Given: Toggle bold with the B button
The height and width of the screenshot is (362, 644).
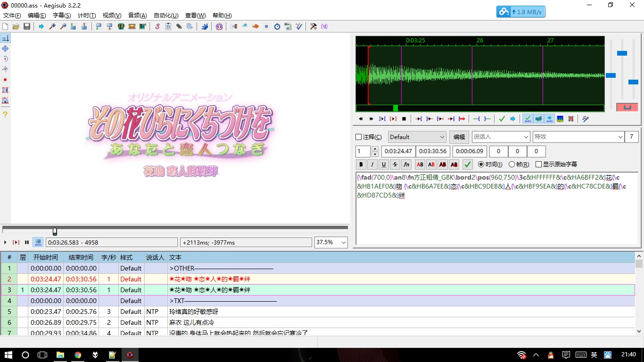Looking at the screenshot, I should point(361,165).
